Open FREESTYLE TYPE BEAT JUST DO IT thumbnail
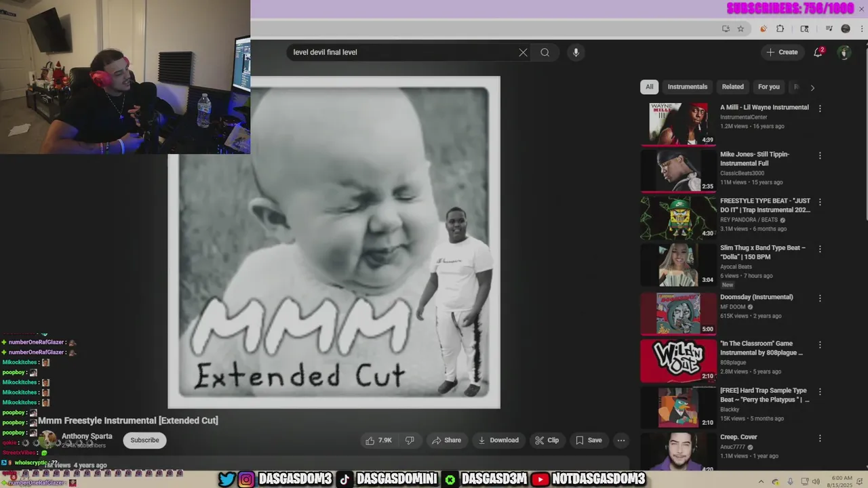The height and width of the screenshot is (488, 868). coord(678,218)
